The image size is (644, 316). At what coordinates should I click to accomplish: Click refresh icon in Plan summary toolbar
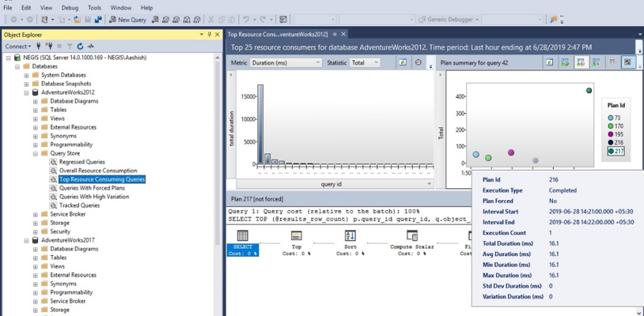[550, 62]
